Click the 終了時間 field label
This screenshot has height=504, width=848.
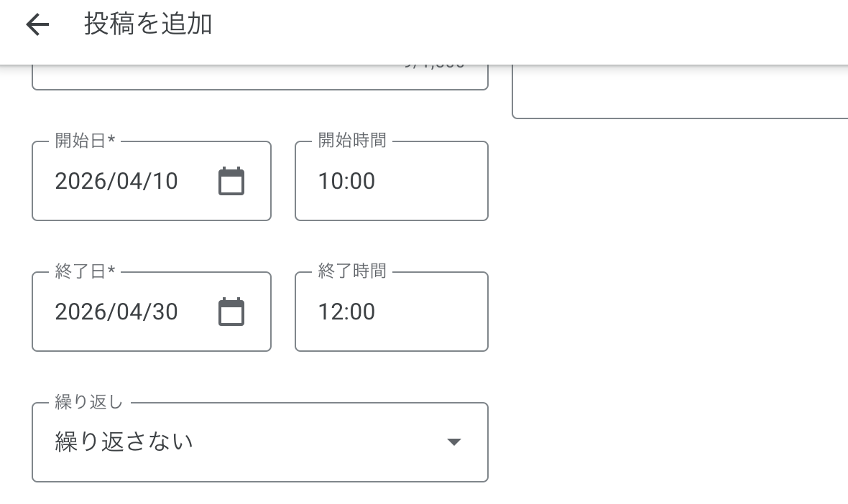[352, 271]
